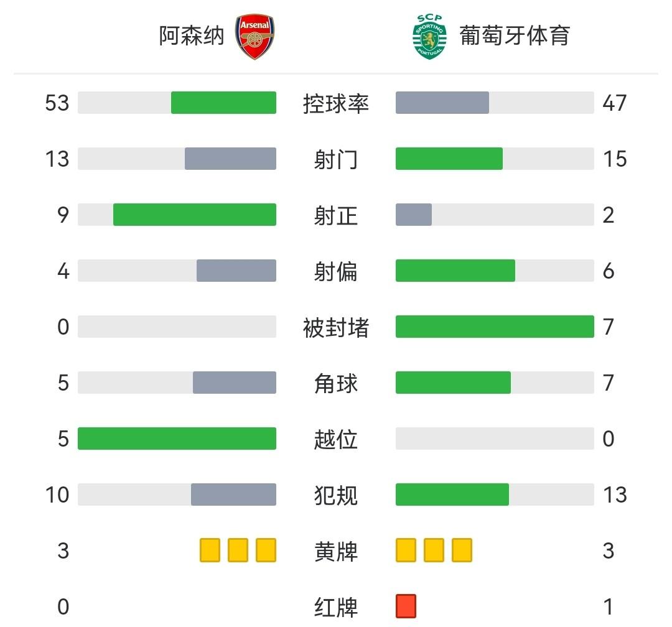Click Arsenal's green possession bar
This screenshot has width=672, height=627.
click(x=223, y=103)
